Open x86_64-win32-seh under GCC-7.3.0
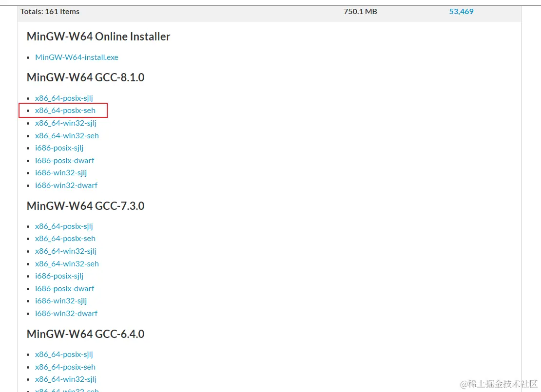541x392 pixels. coord(67,264)
